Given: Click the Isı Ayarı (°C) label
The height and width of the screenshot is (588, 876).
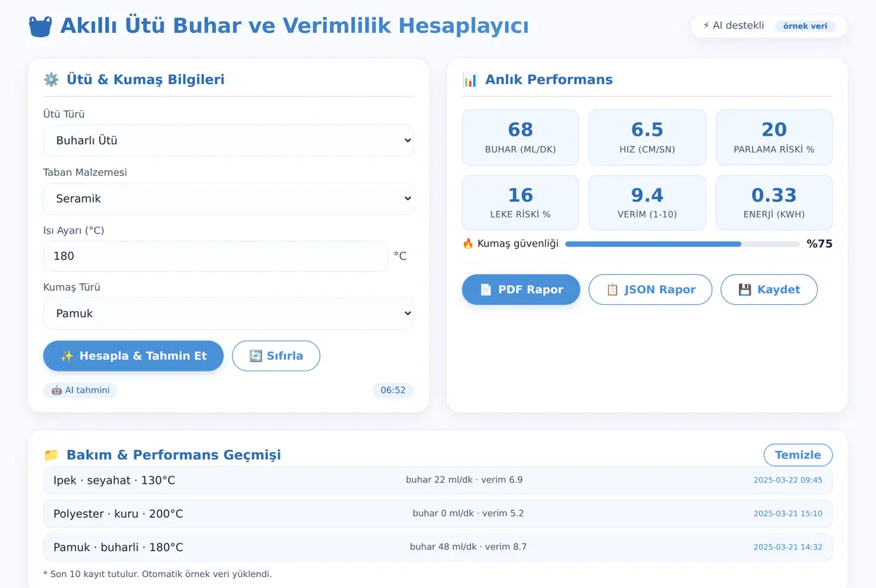Looking at the screenshot, I should 74,231.
